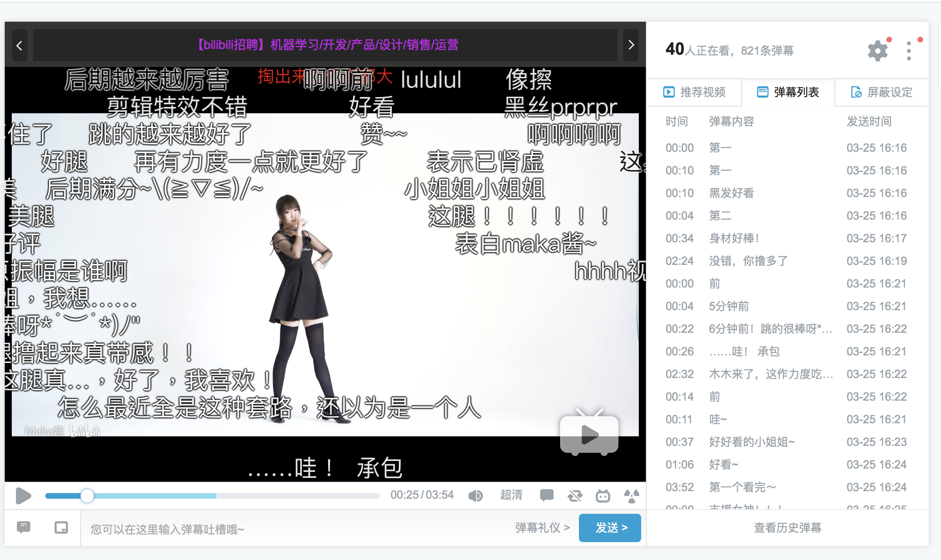Select the 00:10 第一 danmaku row
Screen dimensions: 941x560
(x=787, y=170)
